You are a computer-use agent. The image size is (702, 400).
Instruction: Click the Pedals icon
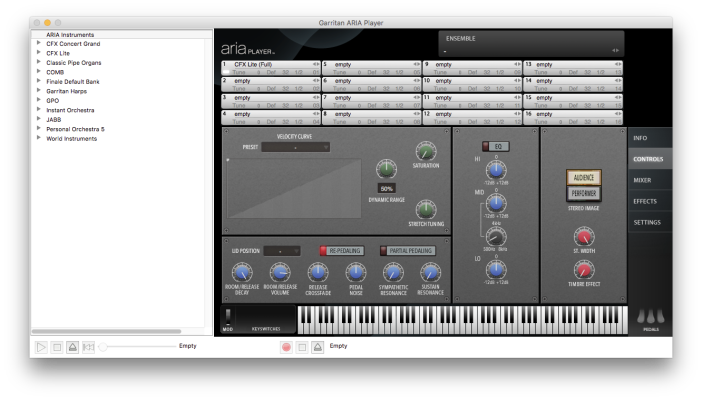651,317
